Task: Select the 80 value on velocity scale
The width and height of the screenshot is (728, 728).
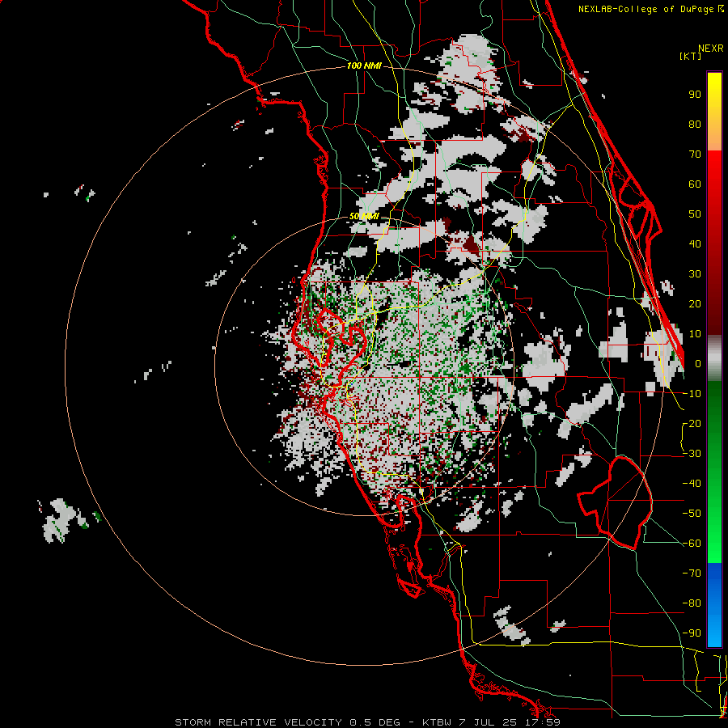Action: tap(695, 124)
